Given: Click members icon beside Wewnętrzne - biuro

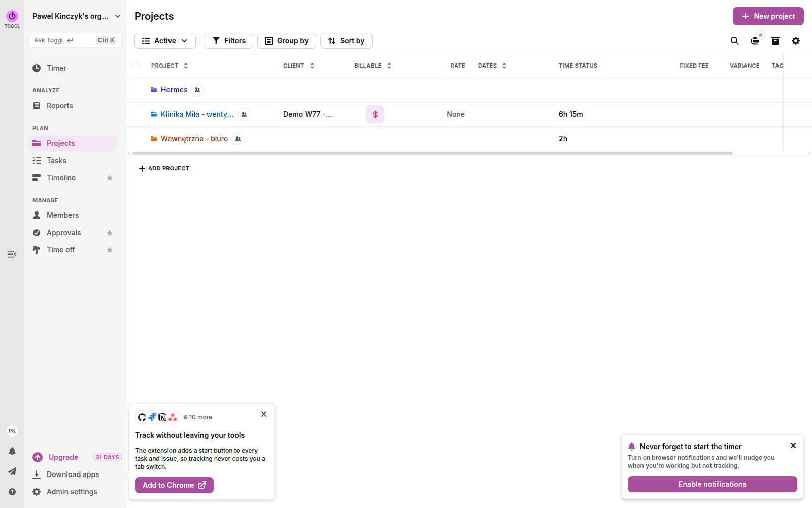Looking at the screenshot, I should [238, 139].
